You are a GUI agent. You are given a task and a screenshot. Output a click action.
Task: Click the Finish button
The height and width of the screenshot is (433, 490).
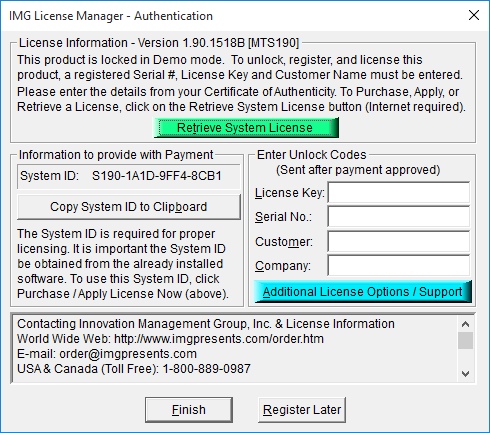point(189,410)
